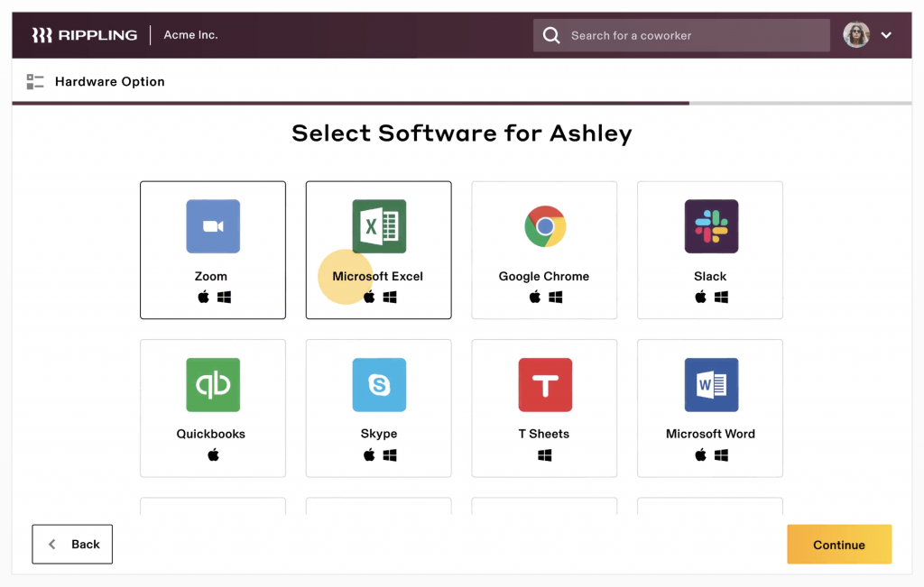This screenshot has height=587, width=924.
Task: Click the Skype app icon
Action: coord(379,384)
